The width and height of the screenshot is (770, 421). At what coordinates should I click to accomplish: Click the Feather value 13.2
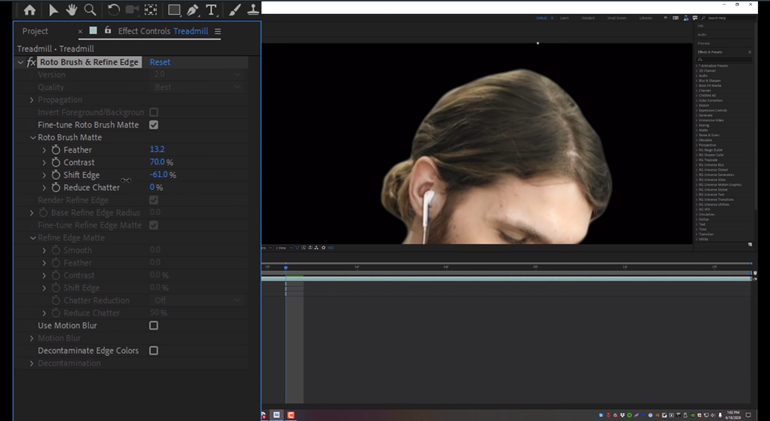click(x=157, y=149)
